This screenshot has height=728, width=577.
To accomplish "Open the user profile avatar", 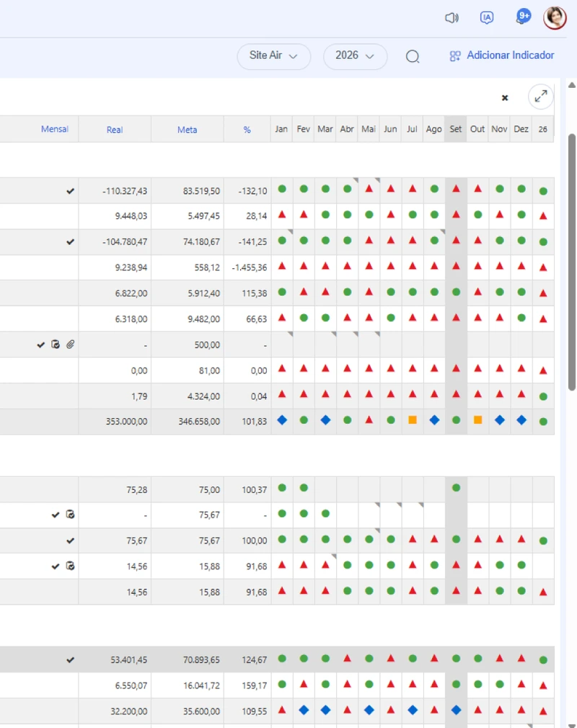I will coord(555,17).
